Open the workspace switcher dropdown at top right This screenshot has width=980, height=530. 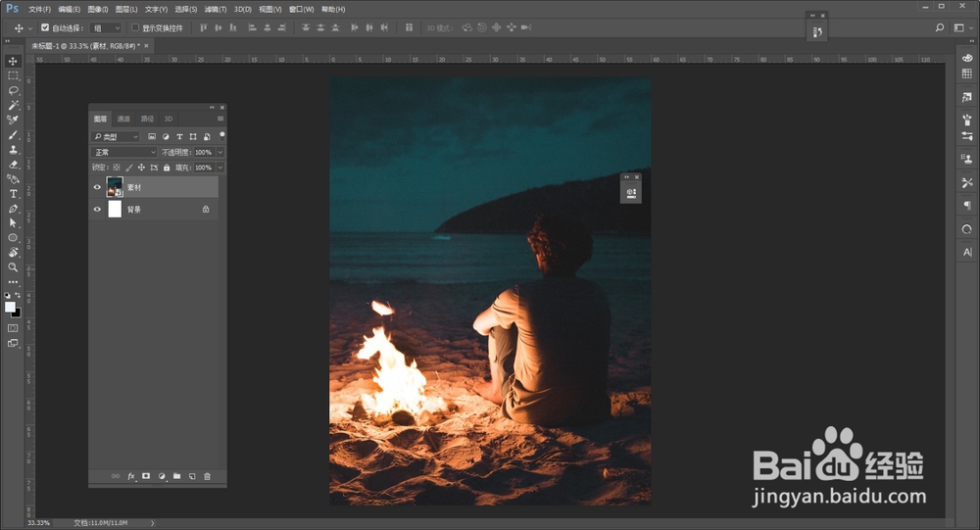click(963, 27)
